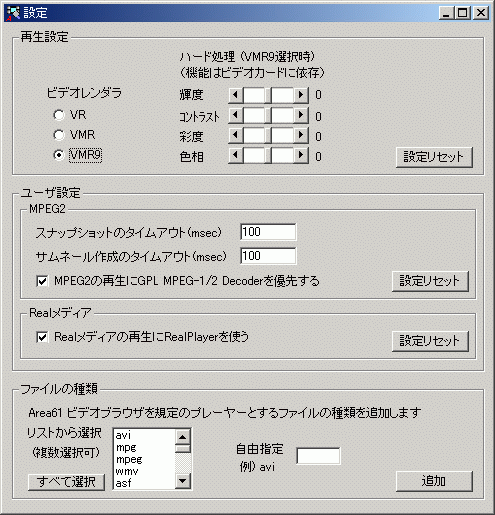Close the 設定 window
Screen dimensions: 495x515
click(481, 13)
